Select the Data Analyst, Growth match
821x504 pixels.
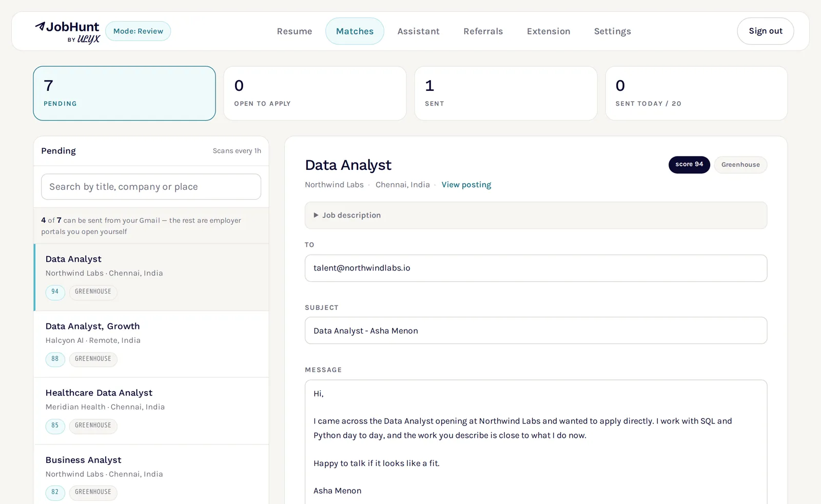pyautogui.click(x=151, y=344)
